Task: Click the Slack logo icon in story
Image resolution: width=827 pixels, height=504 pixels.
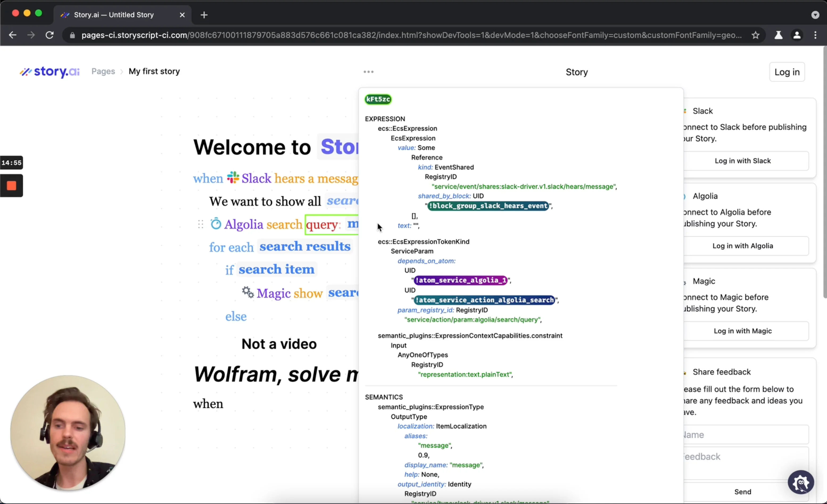Action: (x=233, y=177)
